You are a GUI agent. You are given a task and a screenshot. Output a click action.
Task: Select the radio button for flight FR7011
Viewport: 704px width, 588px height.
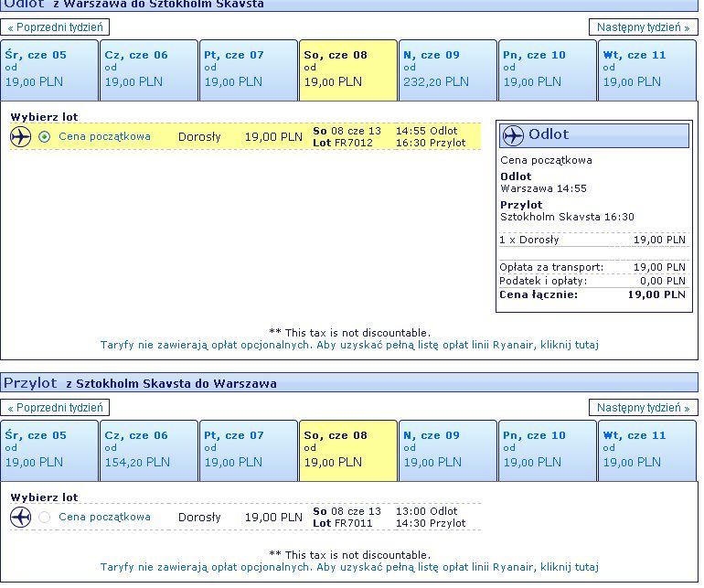[x=44, y=517]
